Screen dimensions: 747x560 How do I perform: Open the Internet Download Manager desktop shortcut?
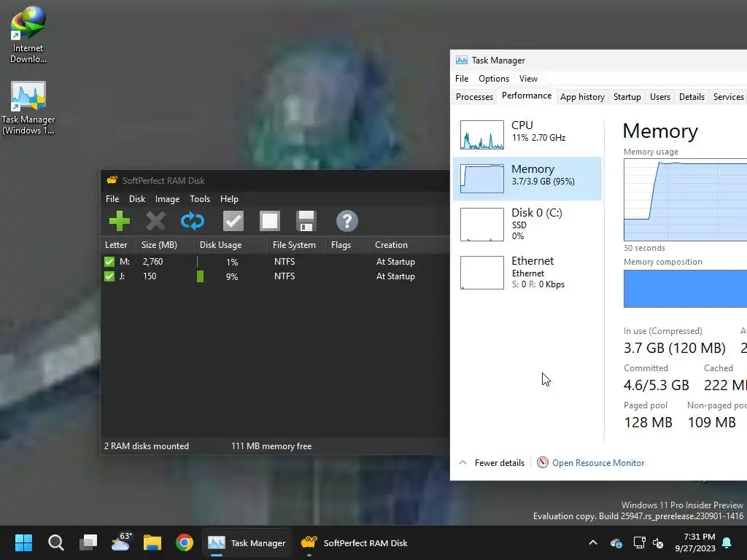28,35
